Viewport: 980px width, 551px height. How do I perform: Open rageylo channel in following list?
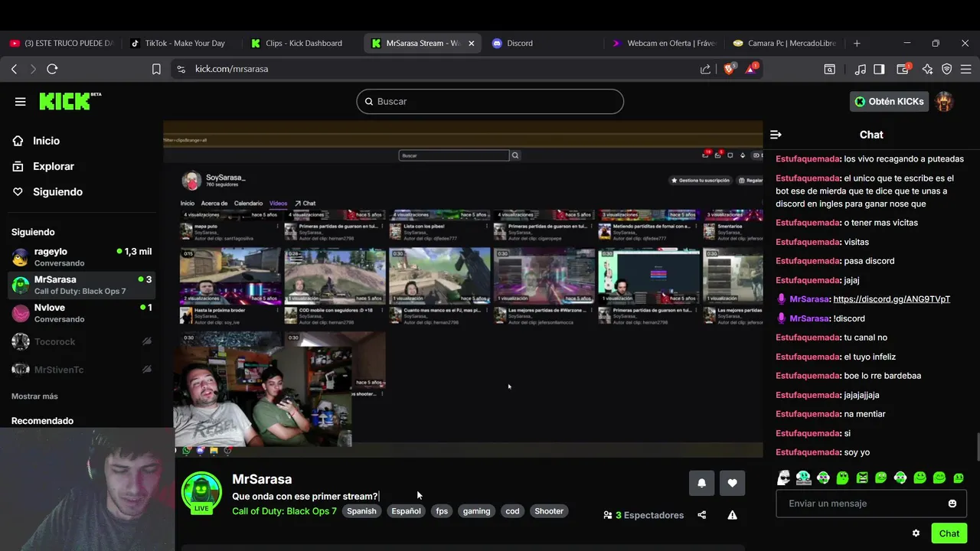click(82, 257)
